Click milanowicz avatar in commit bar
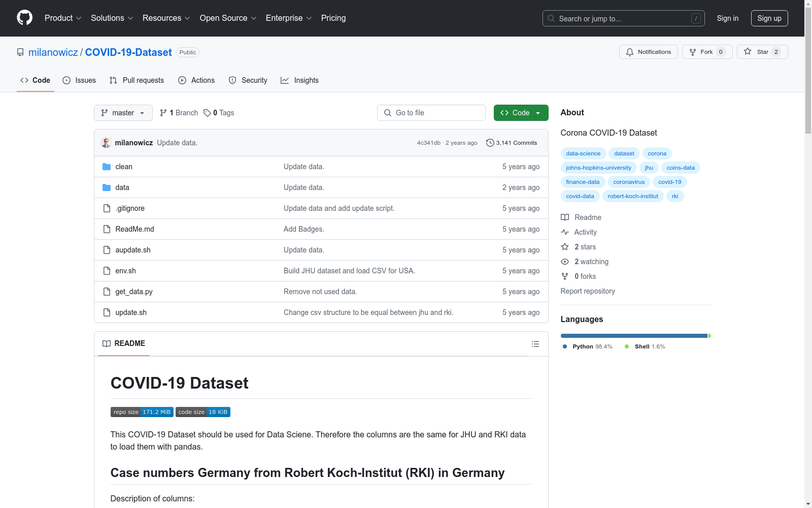Image resolution: width=812 pixels, height=508 pixels. click(106, 143)
